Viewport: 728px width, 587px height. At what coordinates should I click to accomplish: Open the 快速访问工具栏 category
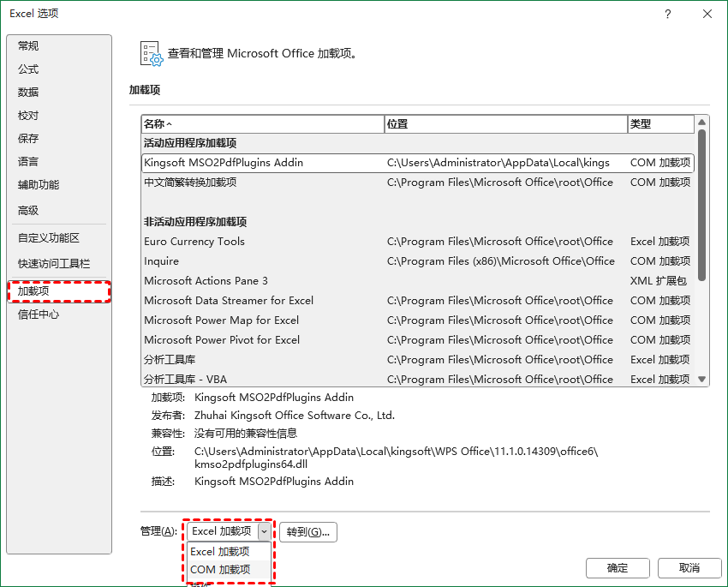click(x=59, y=264)
